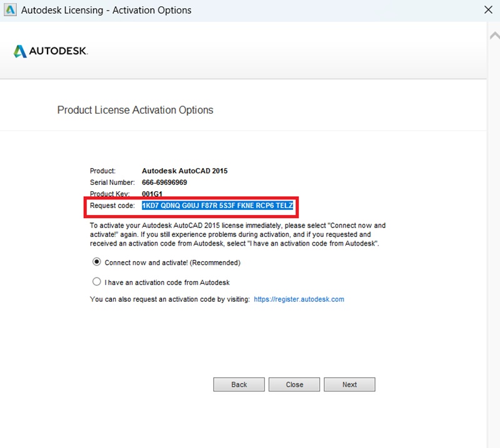Click the vertical scrollbar track
Viewport: 500px width, 448px height.
pos(494,250)
